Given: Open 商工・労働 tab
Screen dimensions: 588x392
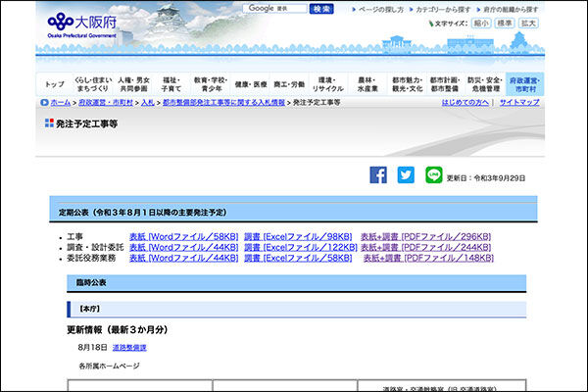Looking at the screenshot, I should point(289,84).
